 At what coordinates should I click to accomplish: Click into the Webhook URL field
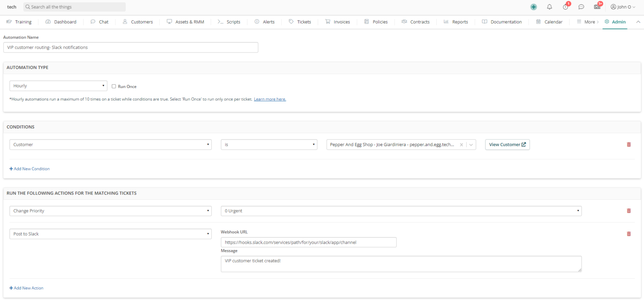(x=308, y=242)
